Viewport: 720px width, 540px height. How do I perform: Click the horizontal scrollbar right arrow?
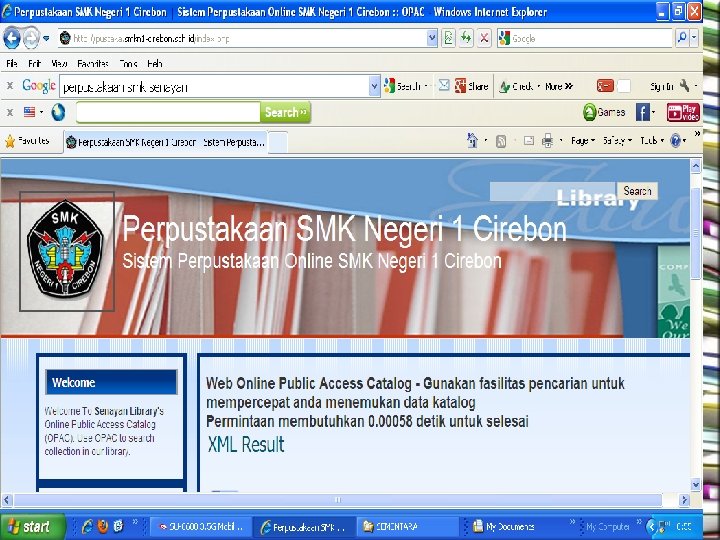click(684, 500)
